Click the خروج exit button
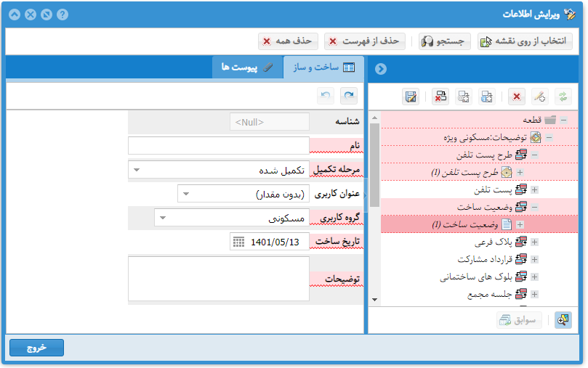The height and width of the screenshot is (368, 588). point(37,348)
